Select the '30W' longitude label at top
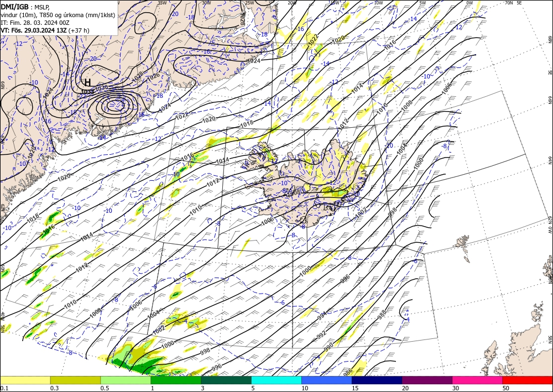This screenshot has width=553, height=392. pyautogui.click(x=207, y=3)
